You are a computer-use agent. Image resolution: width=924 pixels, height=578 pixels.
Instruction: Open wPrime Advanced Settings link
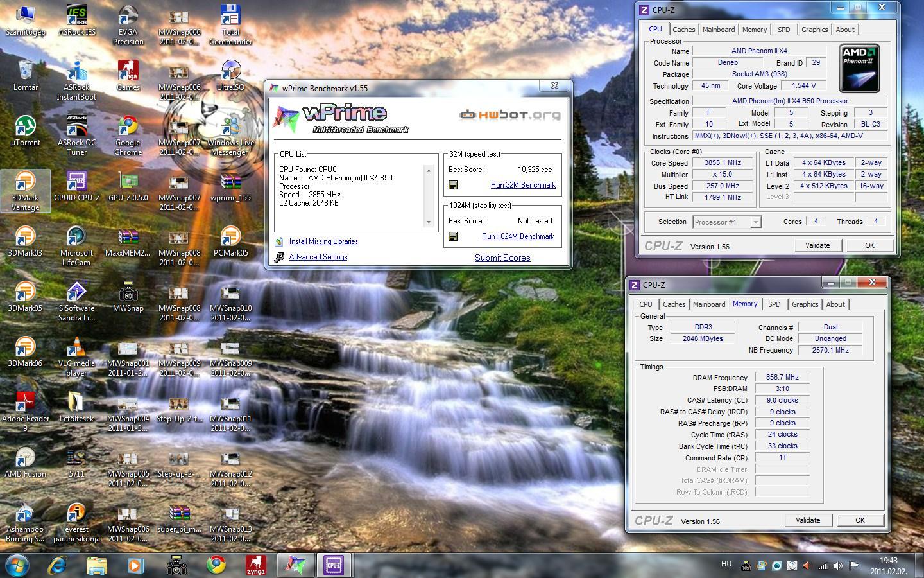(x=318, y=257)
